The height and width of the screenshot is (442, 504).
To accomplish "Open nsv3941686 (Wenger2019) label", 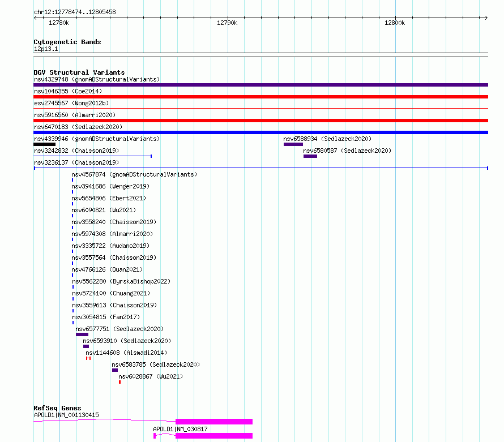I will [x=110, y=186].
